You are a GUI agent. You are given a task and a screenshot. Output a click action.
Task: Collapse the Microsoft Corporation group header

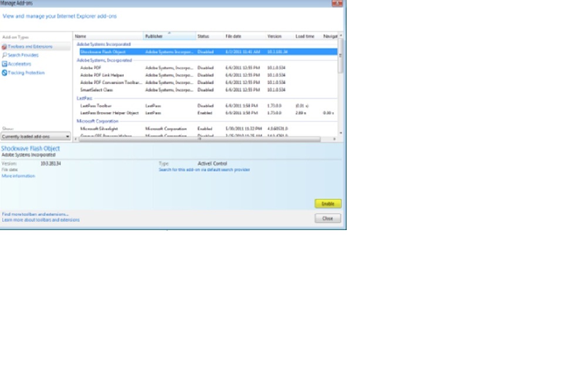coord(97,121)
